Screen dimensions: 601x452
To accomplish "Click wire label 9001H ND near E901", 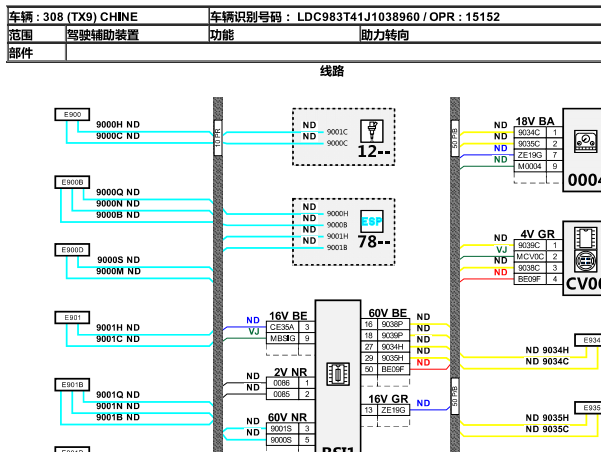I will click(x=118, y=327).
